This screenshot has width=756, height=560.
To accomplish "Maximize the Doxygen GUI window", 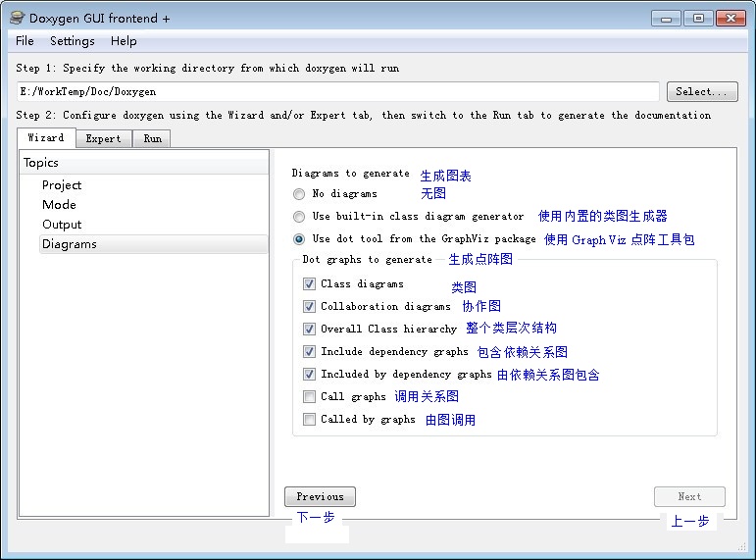I will tap(698, 19).
